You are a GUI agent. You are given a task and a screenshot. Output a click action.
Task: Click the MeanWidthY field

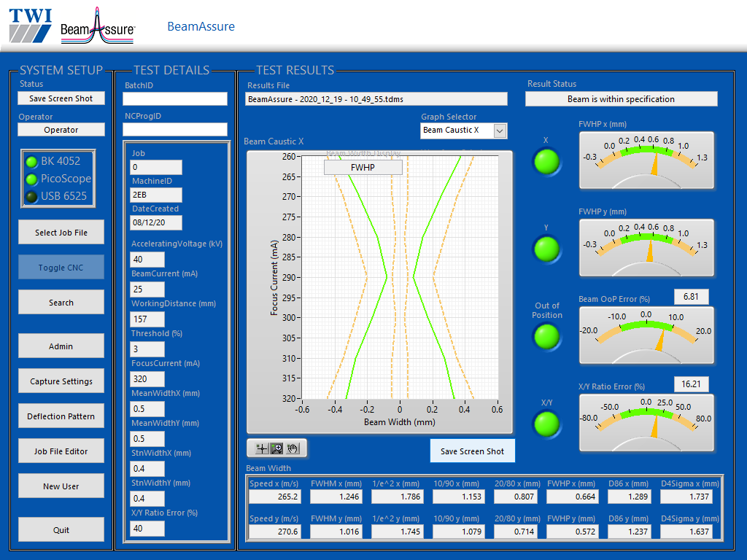(x=147, y=438)
